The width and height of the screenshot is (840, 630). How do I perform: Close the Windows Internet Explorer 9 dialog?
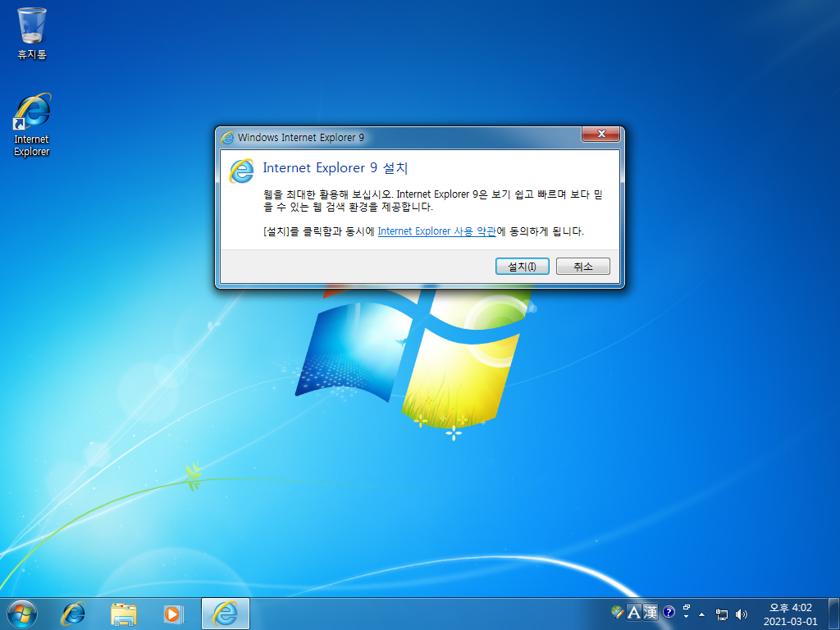600,134
